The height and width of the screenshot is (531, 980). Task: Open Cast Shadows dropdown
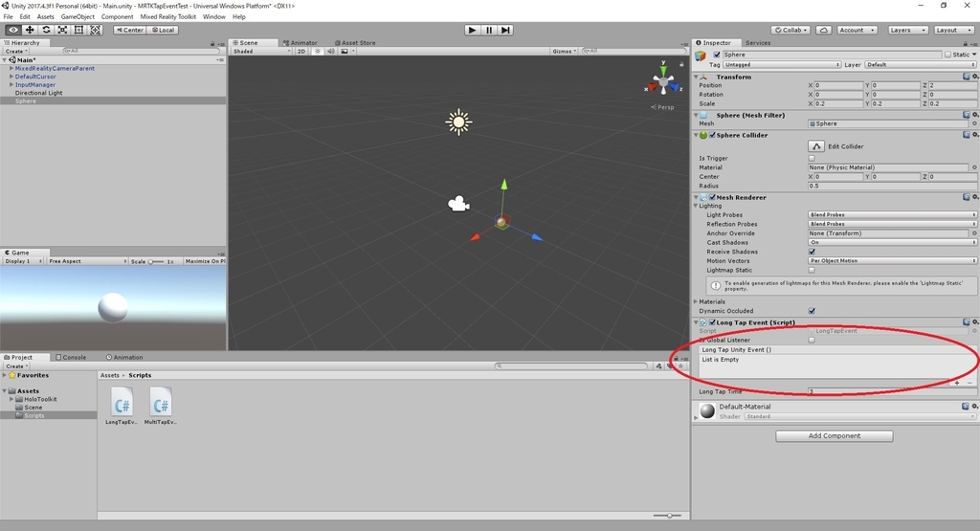pos(893,242)
